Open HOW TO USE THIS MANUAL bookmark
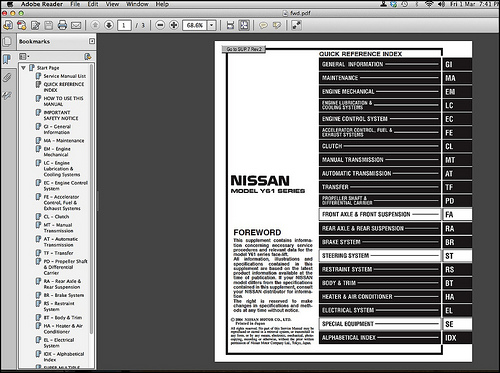The width and height of the screenshot is (500, 373). [x=63, y=101]
